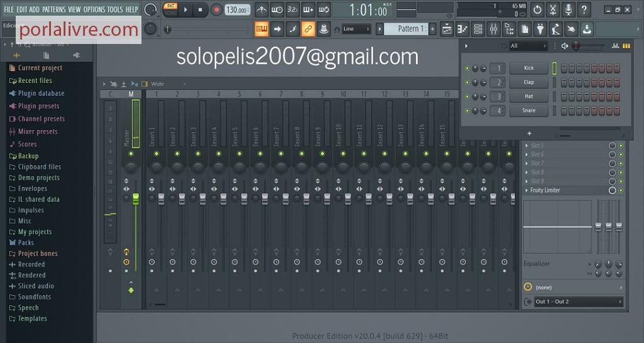Image resolution: width=644 pixels, height=343 pixels.
Task: Switch to PAT pattern mode
Action: [x=170, y=6]
